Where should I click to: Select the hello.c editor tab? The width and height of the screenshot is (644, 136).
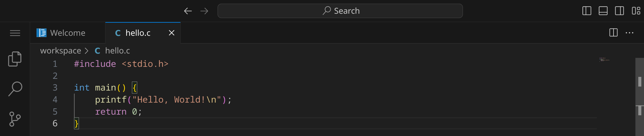click(138, 33)
